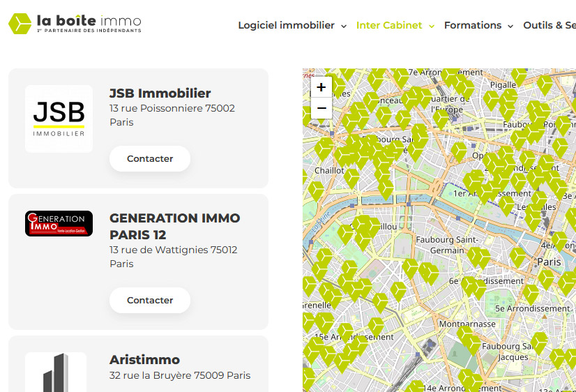
Task: Click the marker left of Faubourg Saint-Germain
Action: click(x=410, y=268)
